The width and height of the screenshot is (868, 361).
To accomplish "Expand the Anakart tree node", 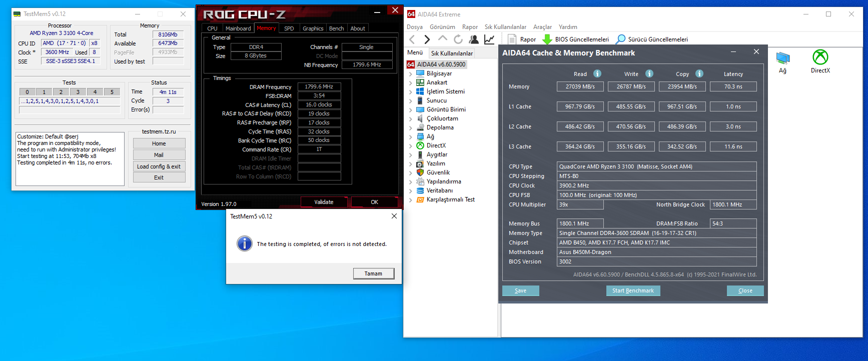I will click(411, 82).
